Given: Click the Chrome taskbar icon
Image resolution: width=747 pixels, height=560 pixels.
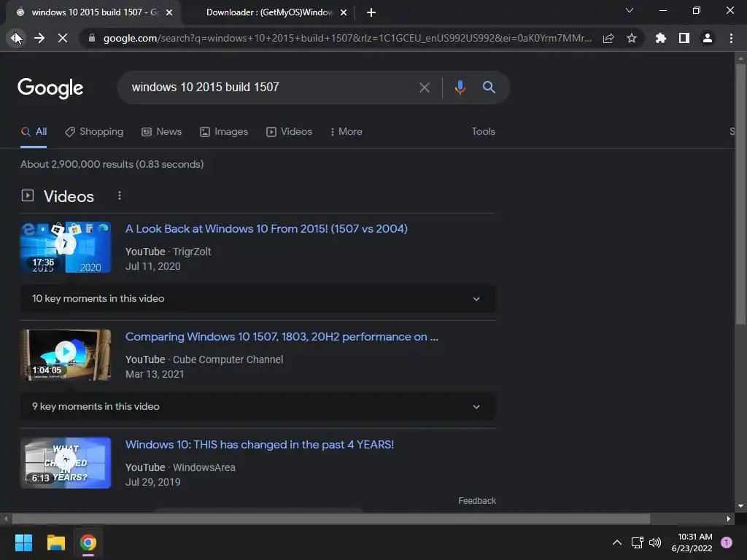Looking at the screenshot, I should 88,542.
